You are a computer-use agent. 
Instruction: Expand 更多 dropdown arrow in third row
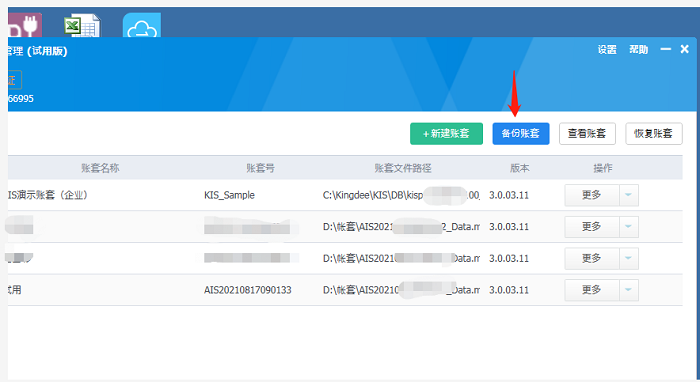pyautogui.click(x=629, y=258)
